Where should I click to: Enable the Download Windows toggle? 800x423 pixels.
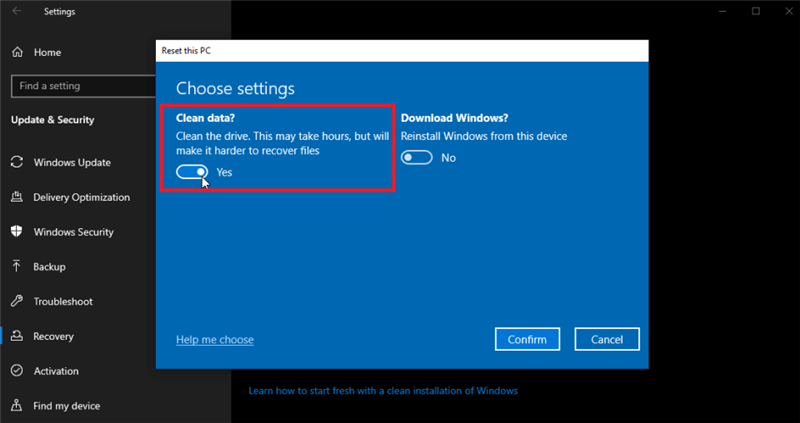pyautogui.click(x=417, y=158)
